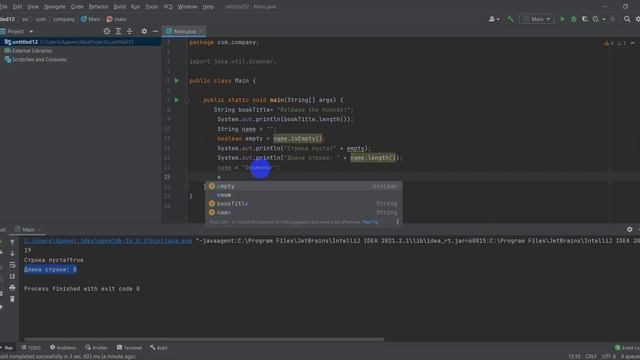Image resolution: width=640 pixels, height=360 pixels.
Task: Click 'company' breadcrumb in navigation bar
Action: (x=64, y=19)
